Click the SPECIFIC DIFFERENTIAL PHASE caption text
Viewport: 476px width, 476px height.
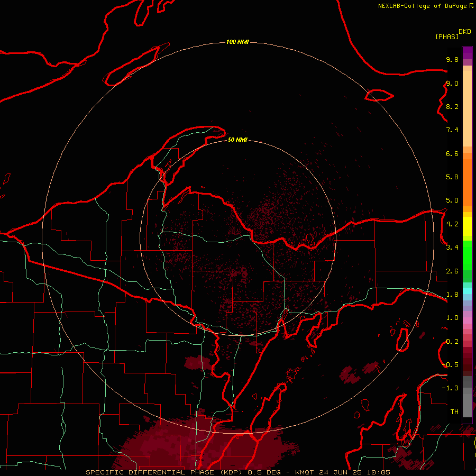pos(151,472)
